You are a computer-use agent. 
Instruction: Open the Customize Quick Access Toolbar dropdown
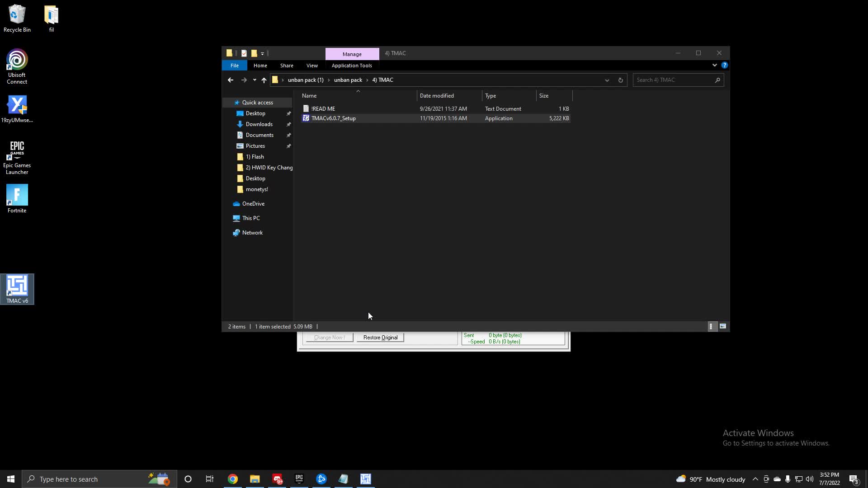(x=262, y=53)
